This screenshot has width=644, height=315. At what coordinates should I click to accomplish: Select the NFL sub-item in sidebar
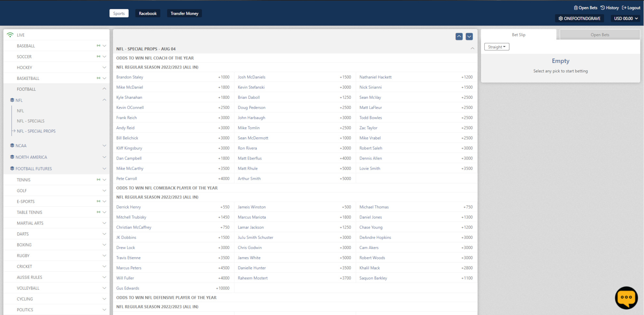(x=20, y=111)
